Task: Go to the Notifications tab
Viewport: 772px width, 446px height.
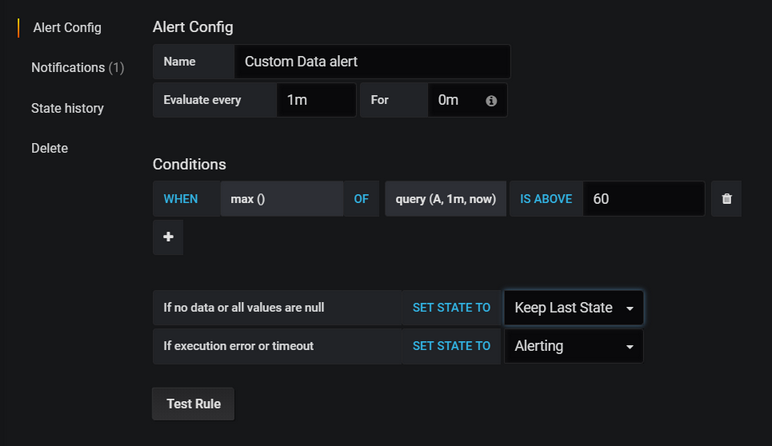Action: 77,67
